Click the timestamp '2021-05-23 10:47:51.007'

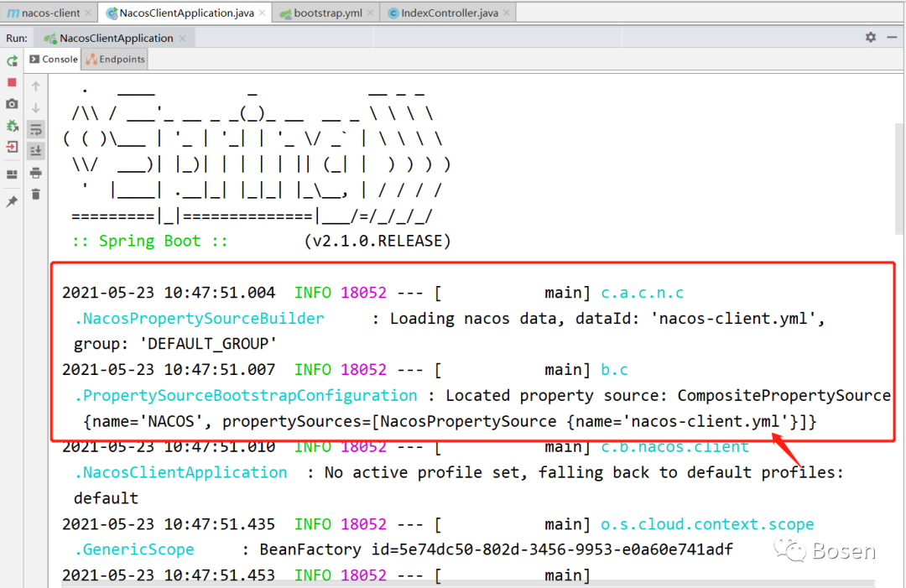click(169, 370)
